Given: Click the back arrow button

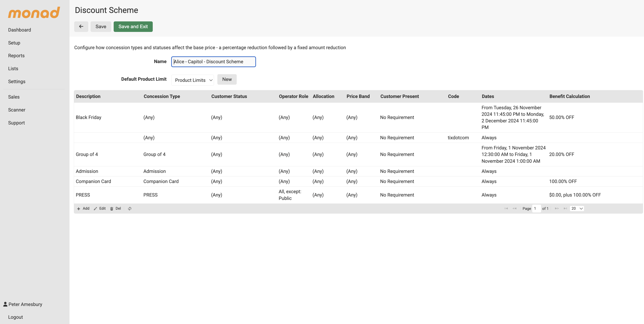Looking at the screenshot, I should pyautogui.click(x=81, y=26).
